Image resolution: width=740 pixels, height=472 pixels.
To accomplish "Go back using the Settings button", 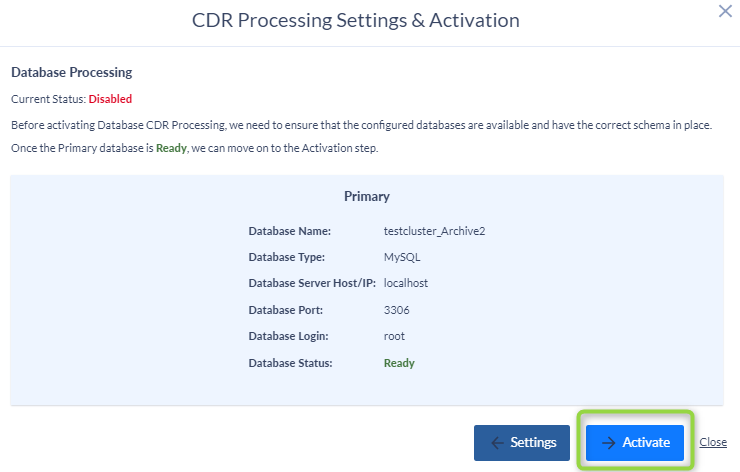I will [521, 443].
